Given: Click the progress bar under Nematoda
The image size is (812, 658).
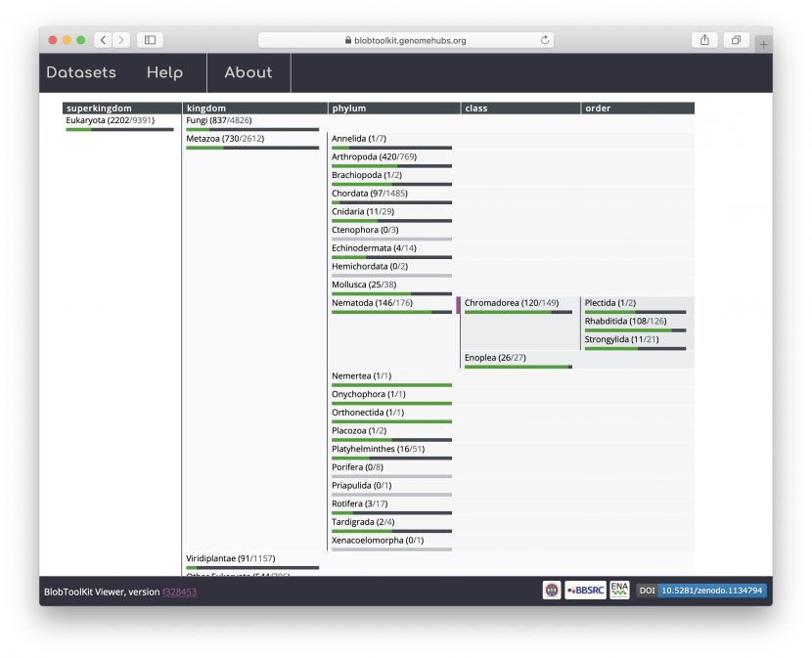Looking at the screenshot, I should [x=391, y=312].
